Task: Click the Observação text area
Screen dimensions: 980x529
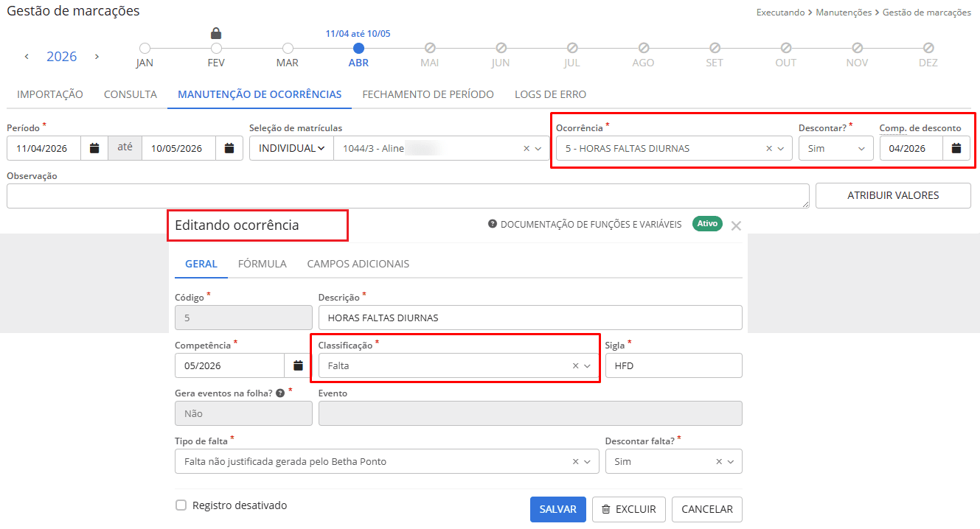Action: pyautogui.click(x=409, y=196)
